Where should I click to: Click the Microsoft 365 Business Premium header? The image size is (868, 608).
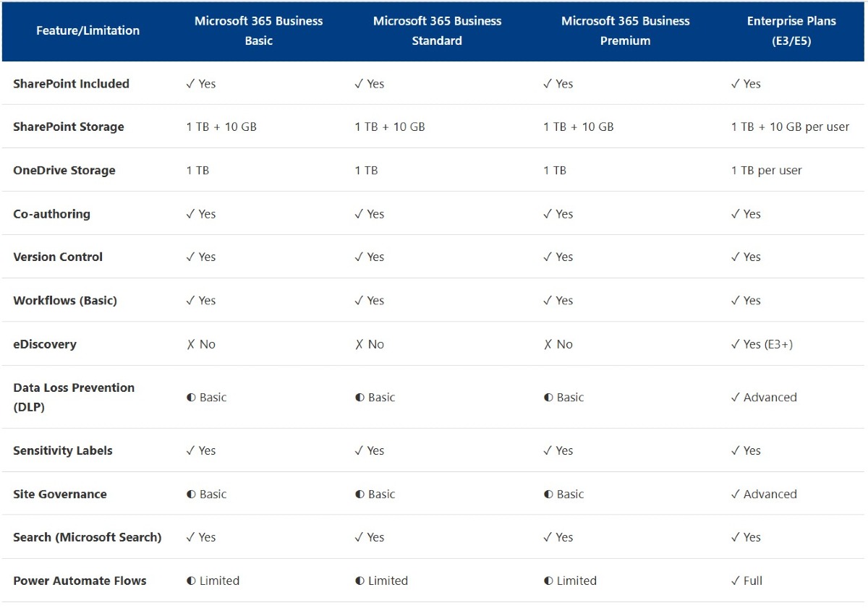point(626,30)
